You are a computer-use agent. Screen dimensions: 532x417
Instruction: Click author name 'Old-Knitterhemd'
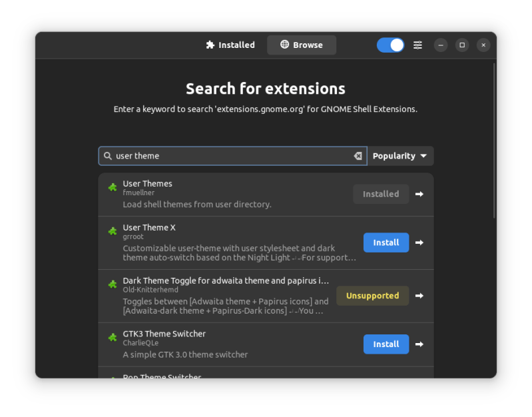[x=150, y=290]
